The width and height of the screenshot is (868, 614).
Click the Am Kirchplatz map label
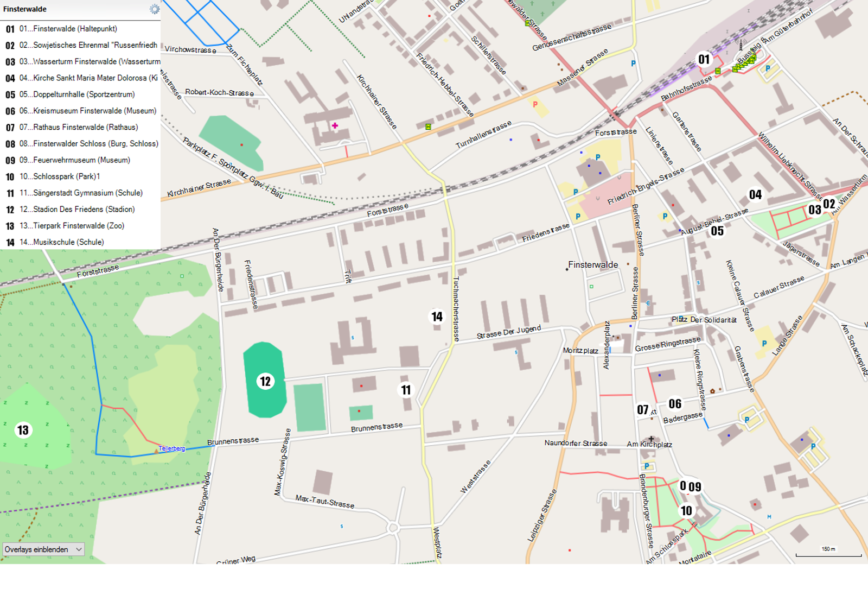coord(649,444)
